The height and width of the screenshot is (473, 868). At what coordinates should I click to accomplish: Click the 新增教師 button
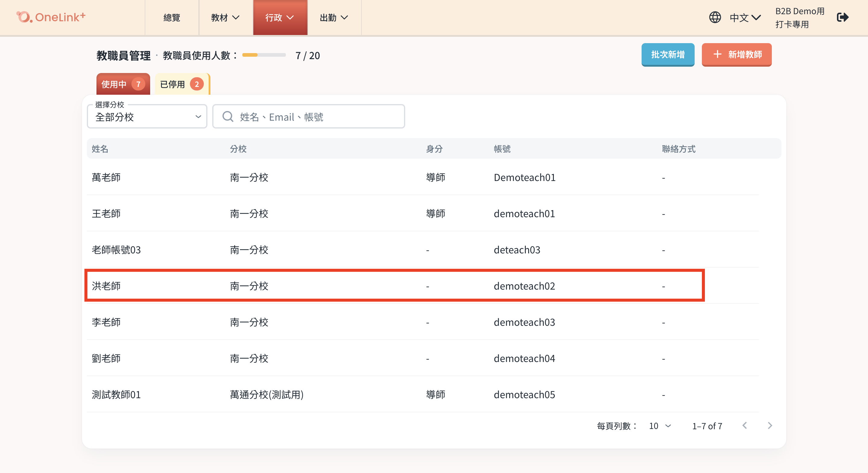(737, 55)
